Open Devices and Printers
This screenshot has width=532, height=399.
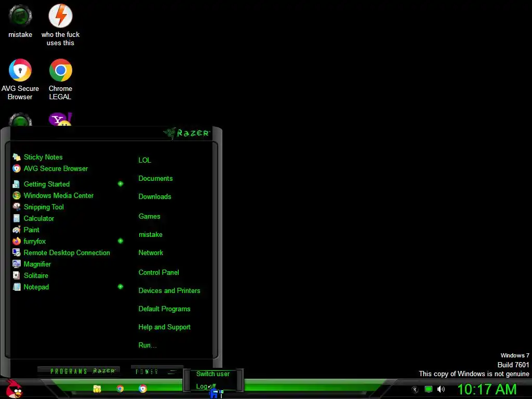pyautogui.click(x=169, y=291)
